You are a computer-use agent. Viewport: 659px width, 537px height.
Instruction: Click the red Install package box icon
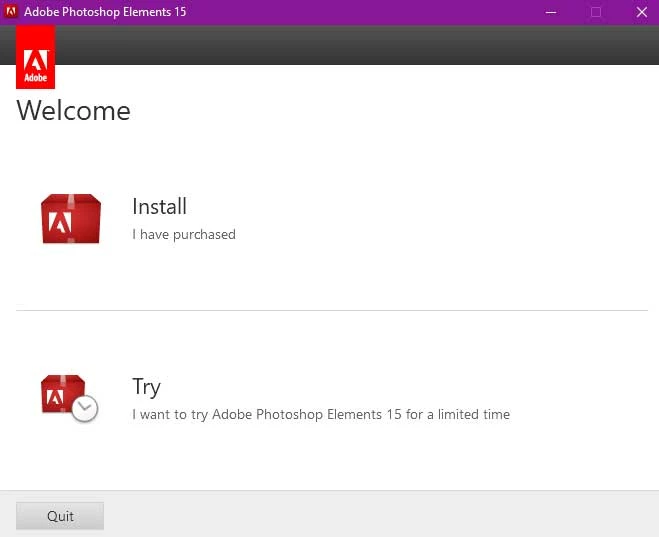pos(71,218)
